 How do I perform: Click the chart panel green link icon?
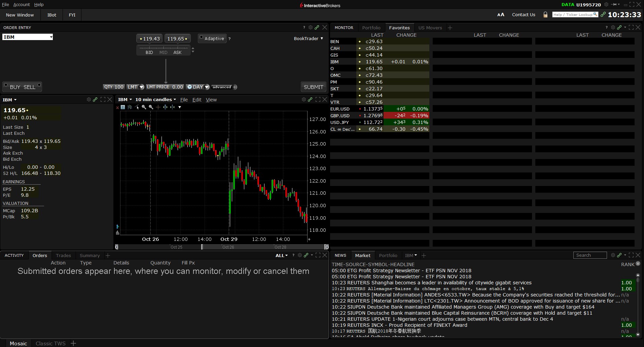(x=310, y=99)
